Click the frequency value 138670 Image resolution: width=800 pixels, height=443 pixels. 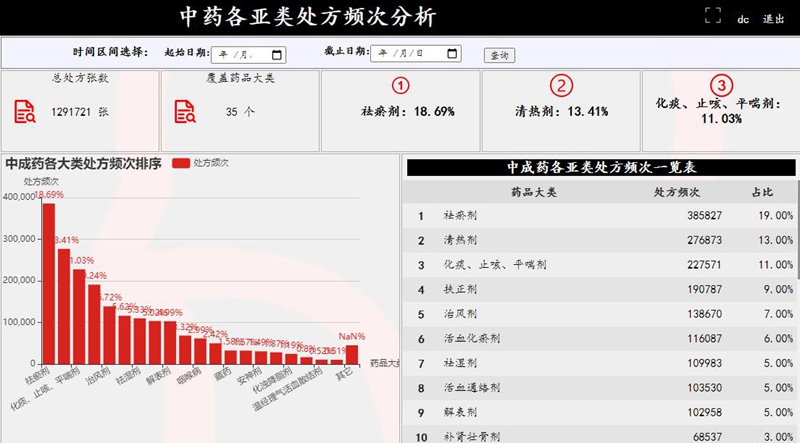coord(704,314)
